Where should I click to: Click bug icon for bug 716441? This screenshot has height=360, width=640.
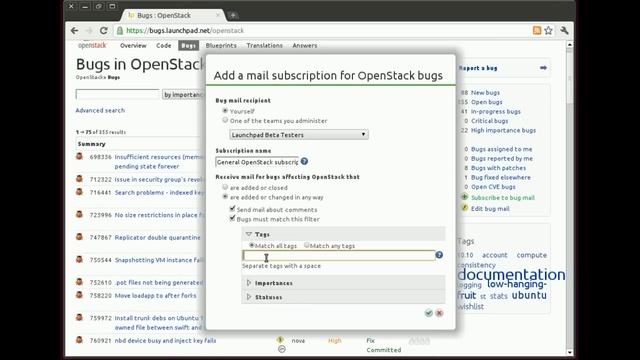(80, 192)
